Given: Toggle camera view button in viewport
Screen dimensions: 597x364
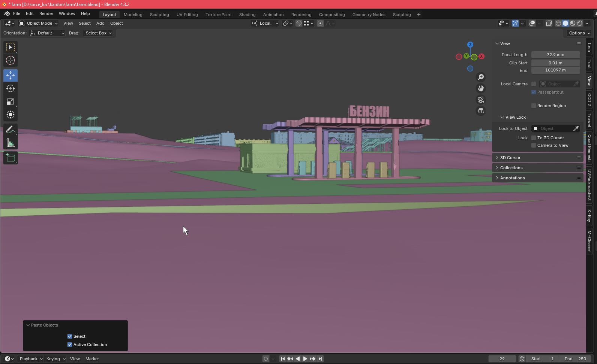Looking at the screenshot, I should click(x=480, y=100).
